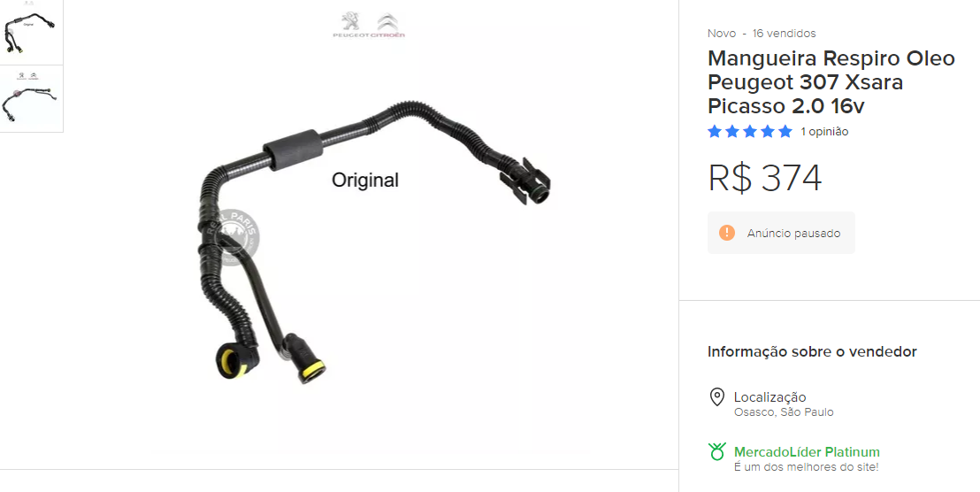Image resolution: width=980 pixels, height=492 pixels.
Task: Click the foam sleeve on the hose photo
Action: (x=293, y=150)
